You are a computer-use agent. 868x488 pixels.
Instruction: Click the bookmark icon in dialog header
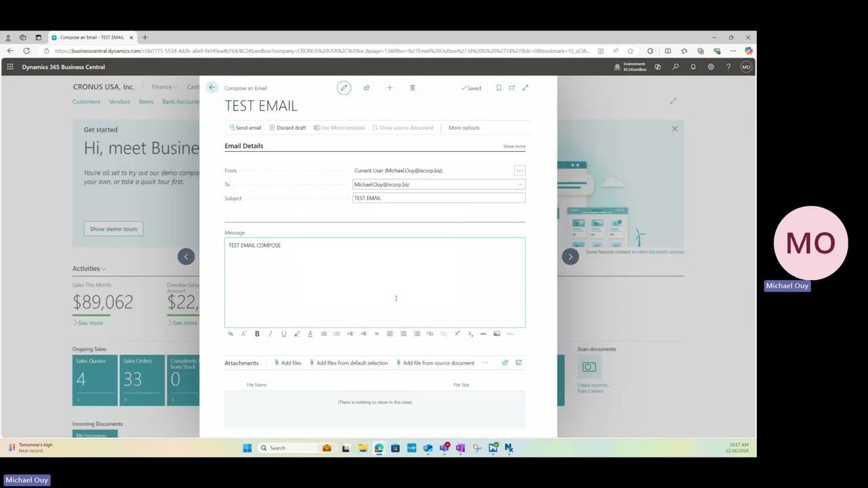click(x=498, y=87)
